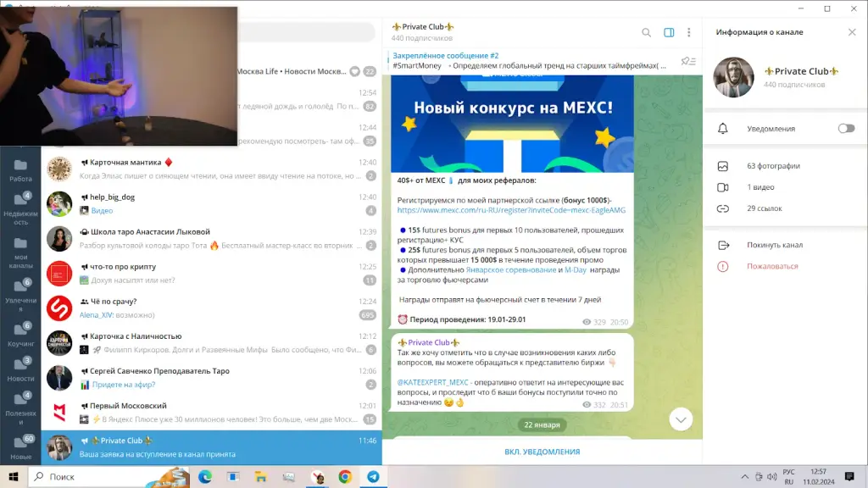Open Сергей Савченко Преподаватель Таро chat
This screenshot has width=868, height=488.
click(211, 378)
